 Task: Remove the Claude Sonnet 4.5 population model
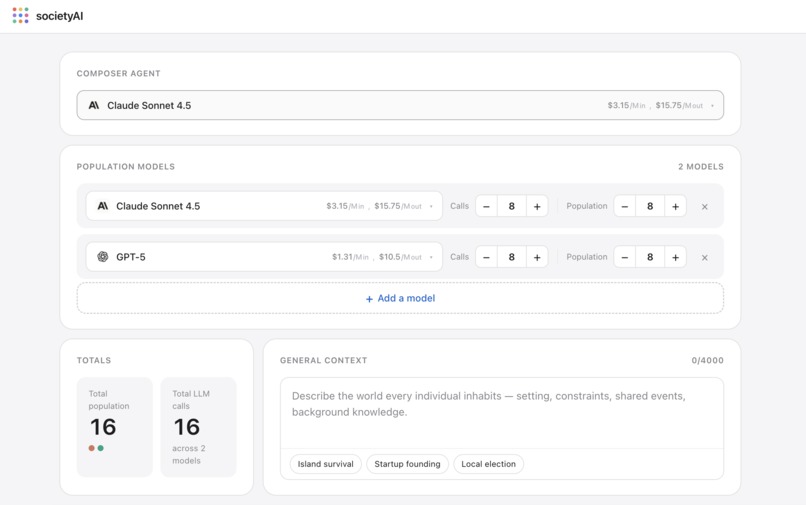point(705,207)
